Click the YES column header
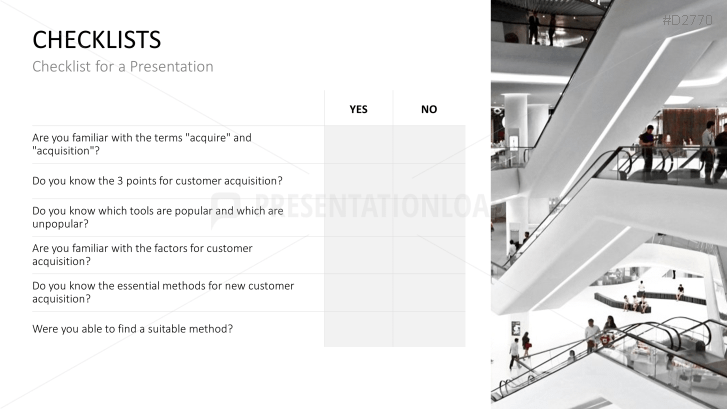The image size is (727, 409). click(x=358, y=109)
